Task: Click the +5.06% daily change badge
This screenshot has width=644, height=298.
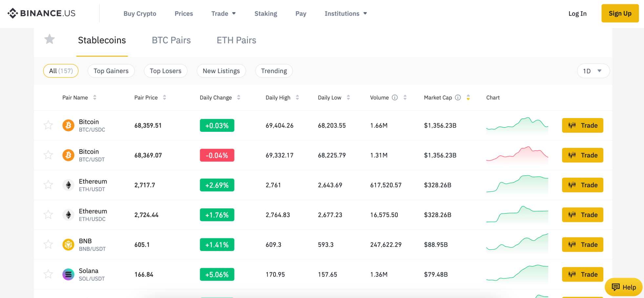Action: coord(217,274)
